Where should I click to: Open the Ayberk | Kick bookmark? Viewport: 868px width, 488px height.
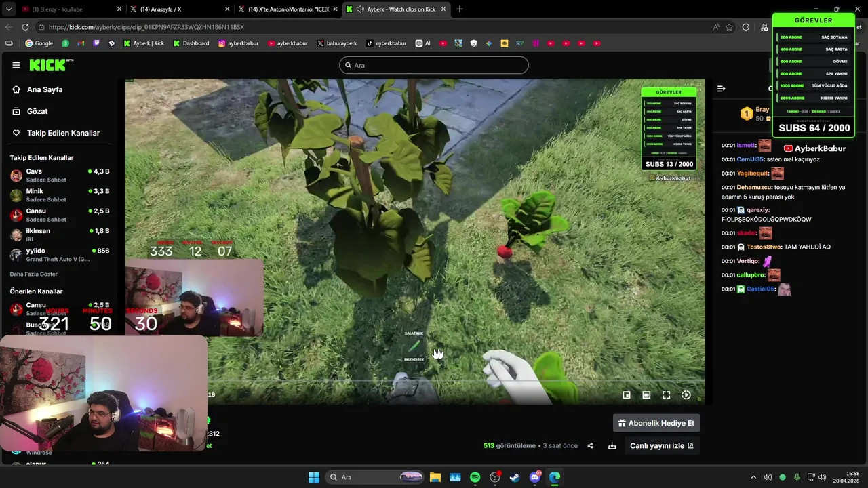click(144, 43)
